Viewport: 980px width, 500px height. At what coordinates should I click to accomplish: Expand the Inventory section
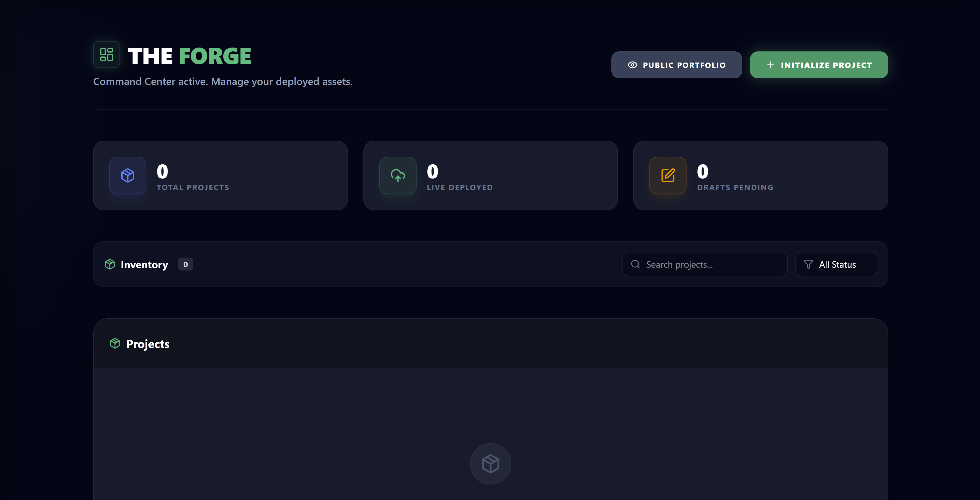click(144, 264)
